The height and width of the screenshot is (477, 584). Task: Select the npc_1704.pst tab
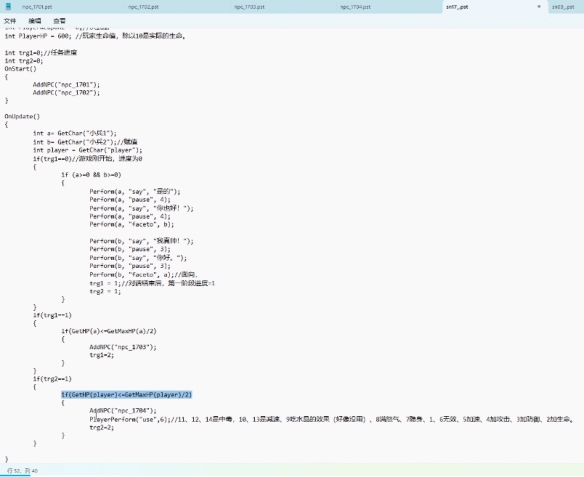click(355, 7)
